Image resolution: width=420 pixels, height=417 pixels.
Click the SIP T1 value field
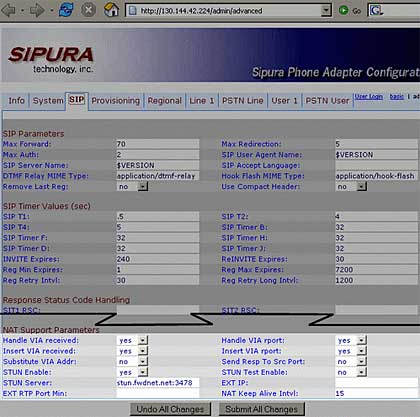point(158,217)
